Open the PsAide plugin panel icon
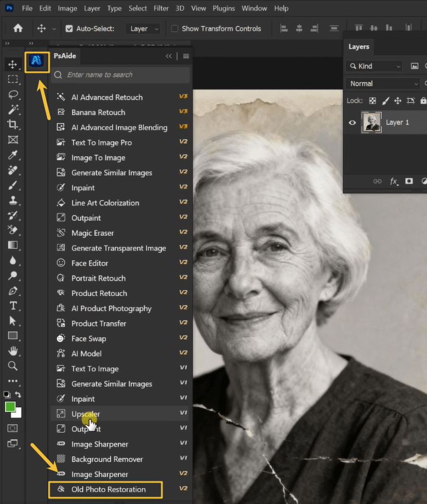The image size is (427, 504). 37,60
